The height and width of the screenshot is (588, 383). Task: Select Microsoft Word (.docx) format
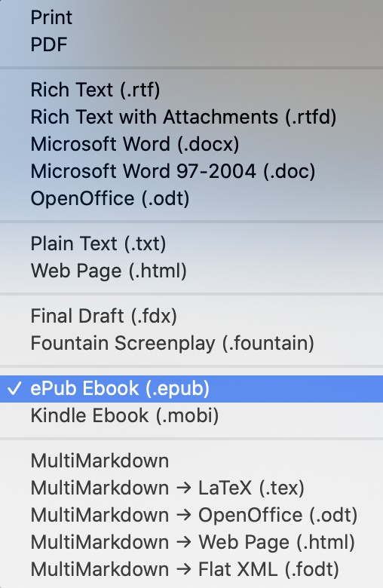coord(191,144)
